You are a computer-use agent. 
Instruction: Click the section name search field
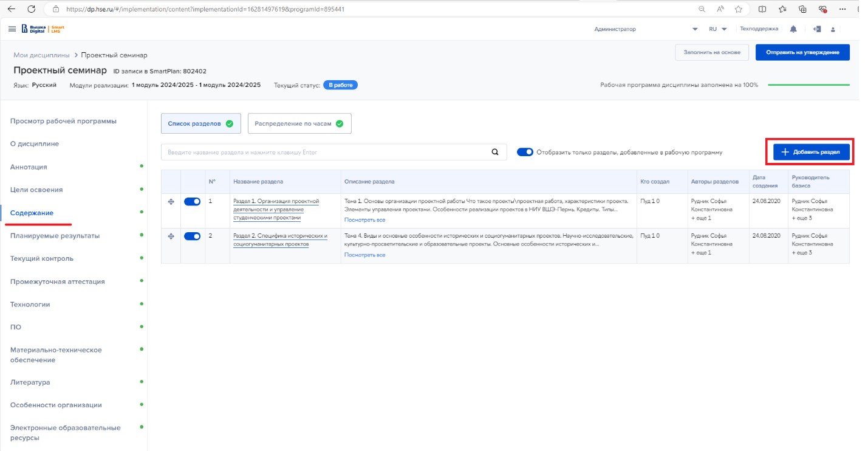point(325,152)
